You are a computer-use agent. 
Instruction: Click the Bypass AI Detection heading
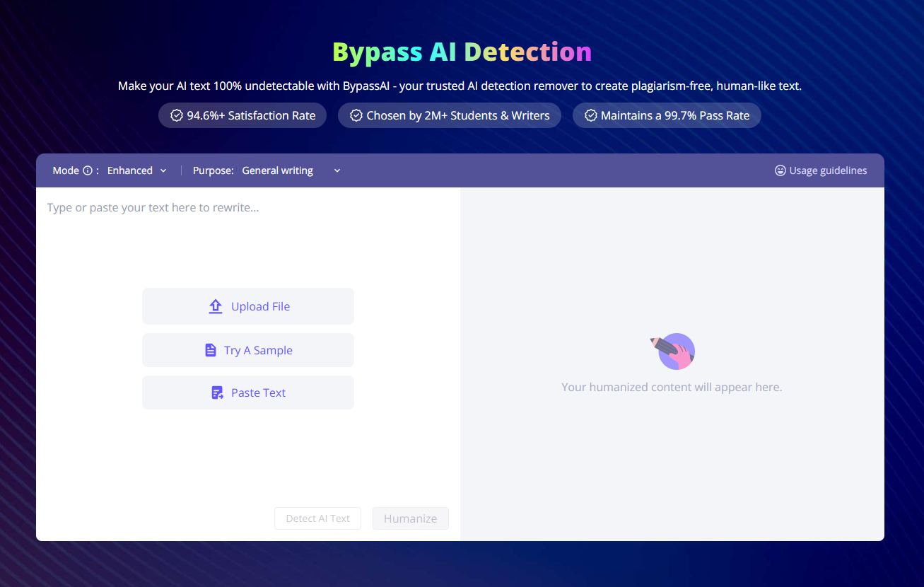click(462, 52)
